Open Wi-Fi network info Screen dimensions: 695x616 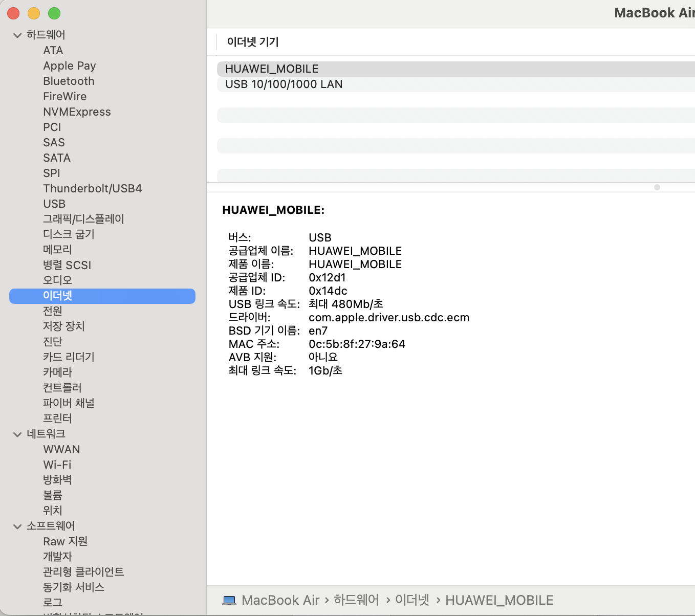57,465
